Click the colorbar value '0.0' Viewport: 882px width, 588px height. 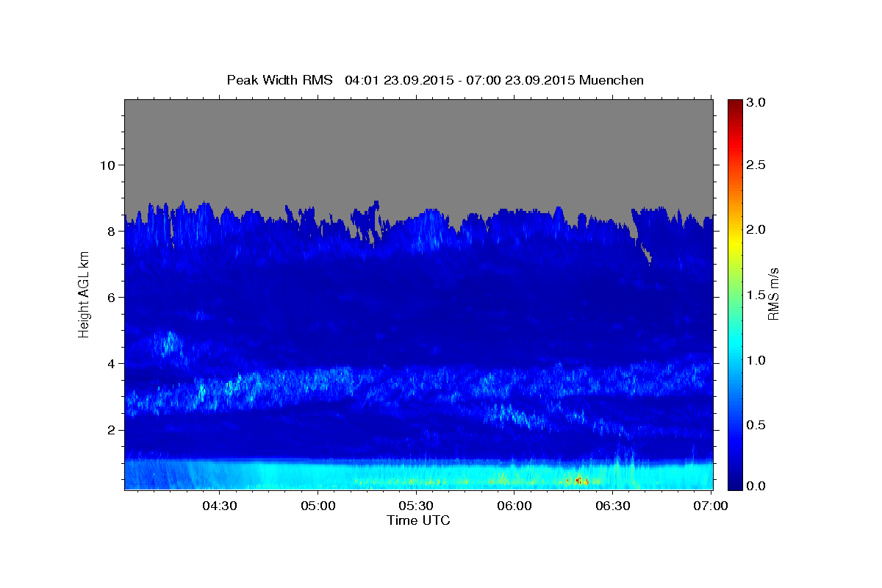click(x=756, y=486)
